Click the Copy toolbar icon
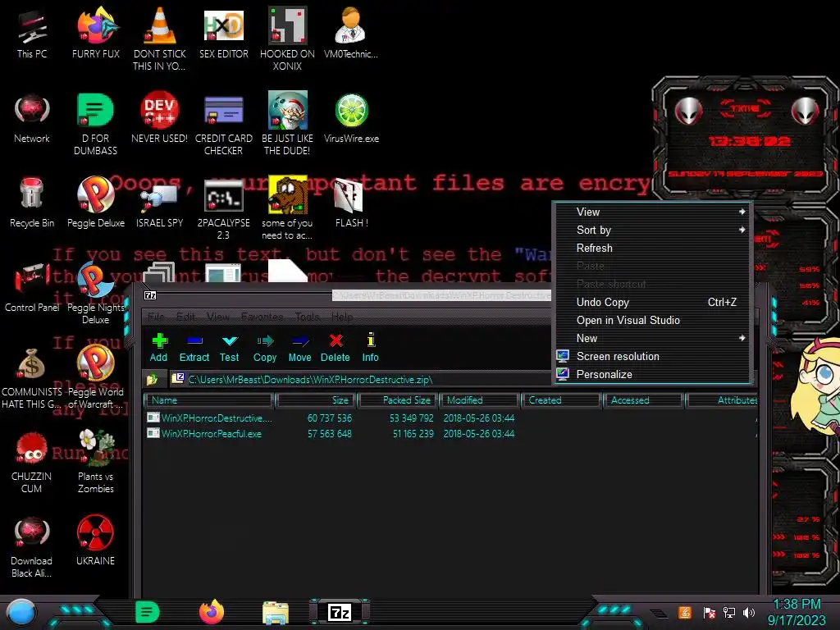The width and height of the screenshot is (840, 630). click(265, 348)
